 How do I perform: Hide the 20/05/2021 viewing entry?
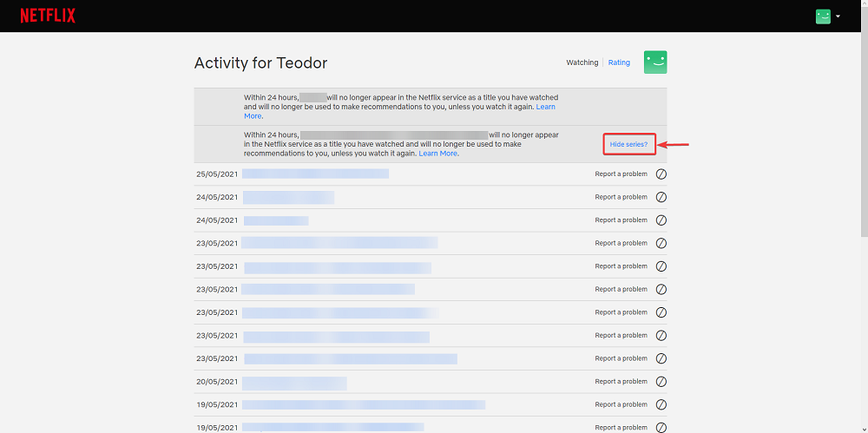661,382
